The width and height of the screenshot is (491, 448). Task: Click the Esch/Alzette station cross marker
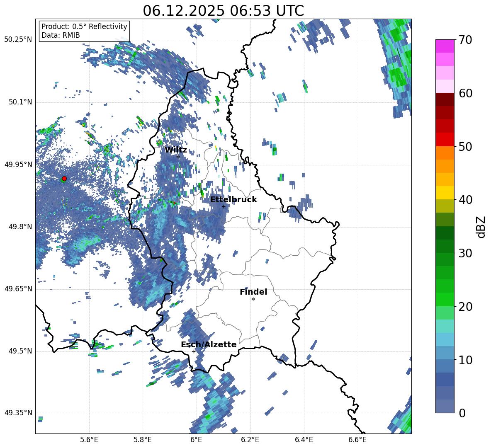(x=194, y=351)
